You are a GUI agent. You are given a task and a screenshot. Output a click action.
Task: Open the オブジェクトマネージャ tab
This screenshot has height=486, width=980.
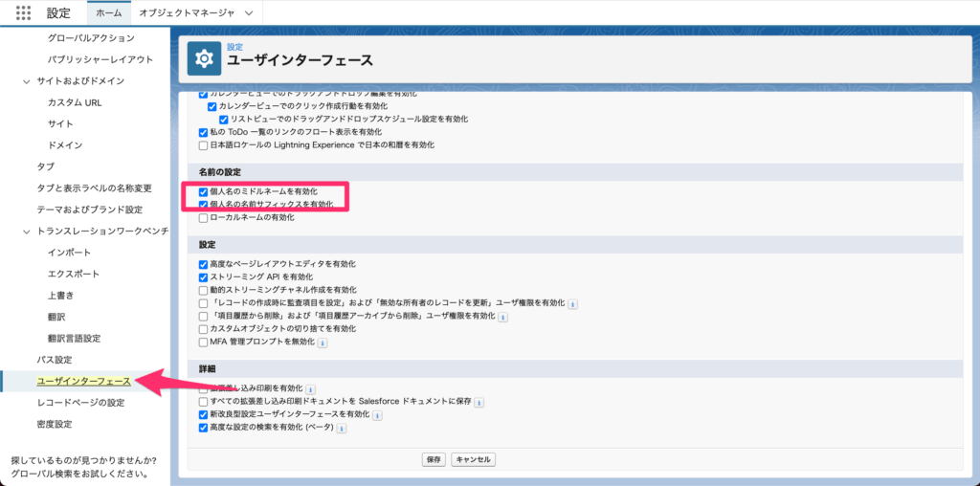(186, 13)
